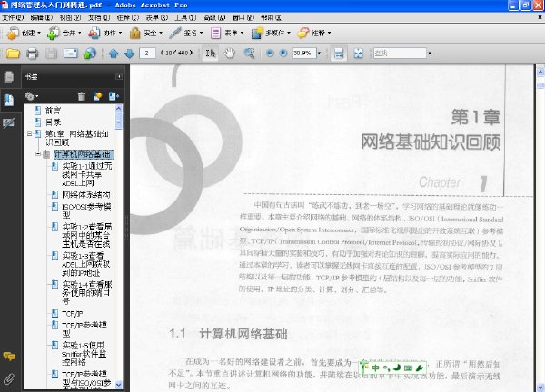Open the zoom percentage dropdown

tap(319, 54)
